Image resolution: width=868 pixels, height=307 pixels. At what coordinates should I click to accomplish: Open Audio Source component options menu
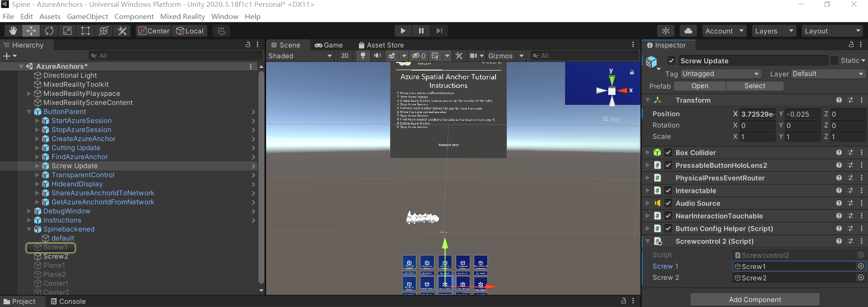point(862,203)
